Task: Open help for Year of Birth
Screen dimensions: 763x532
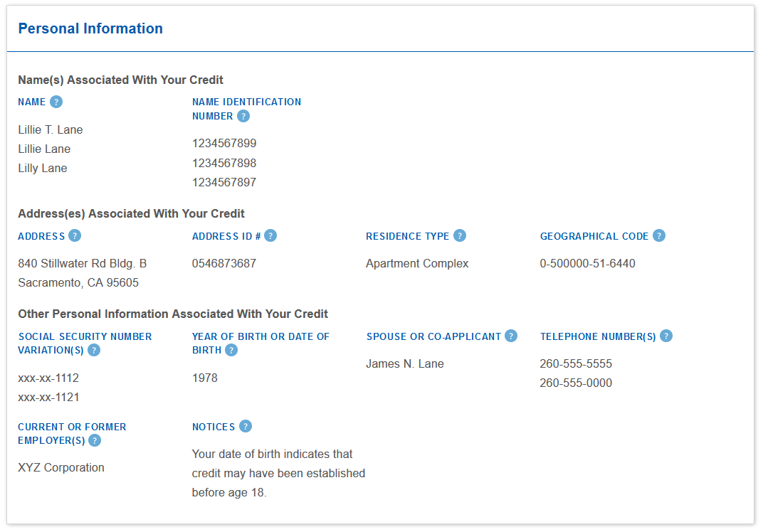Action: pyautogui.click(x=231, y=350)
